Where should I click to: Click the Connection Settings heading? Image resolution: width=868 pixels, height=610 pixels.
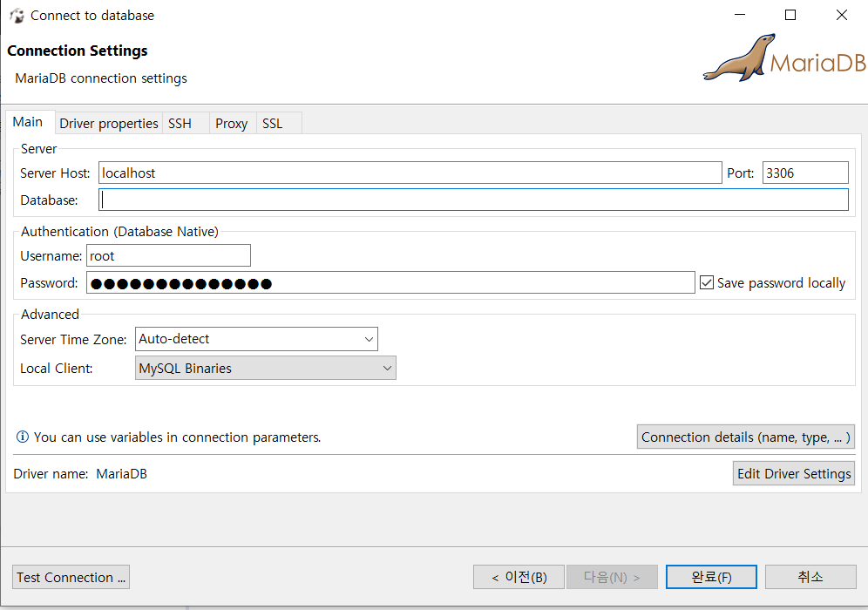click(x=77, y=51)
